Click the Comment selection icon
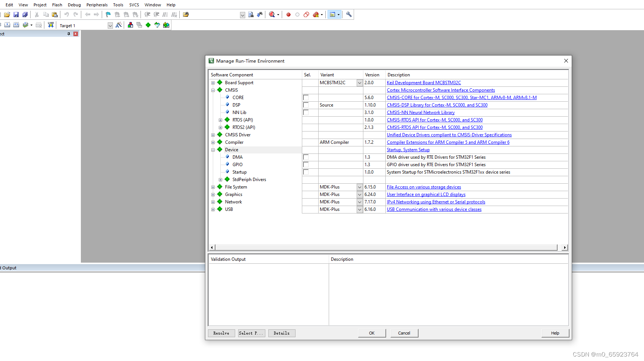Image resolution: width=644 pixels, height=361 pixels. (165, 15)
